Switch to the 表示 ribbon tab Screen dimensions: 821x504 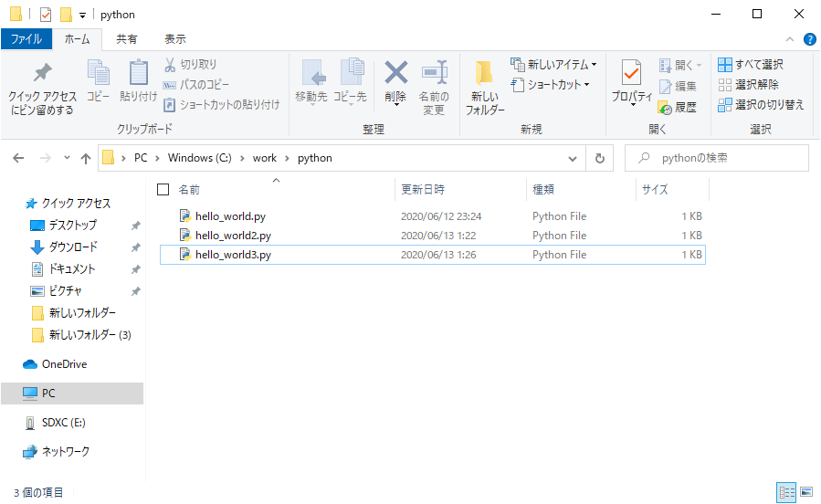tap(174, 39)
